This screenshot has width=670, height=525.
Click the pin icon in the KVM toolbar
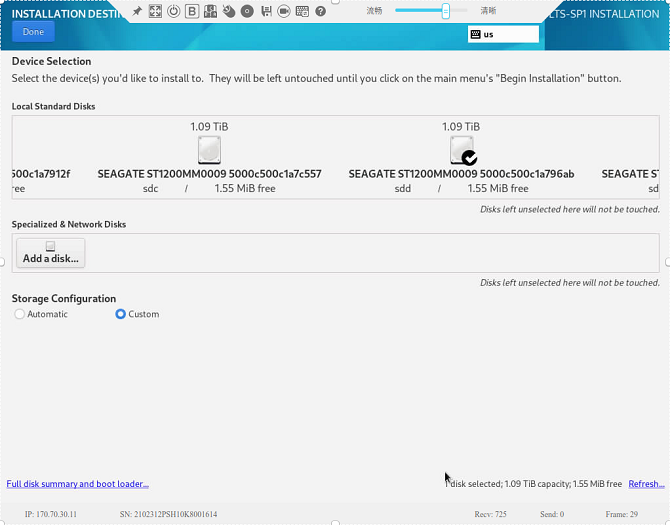click(x=137, y=11)
